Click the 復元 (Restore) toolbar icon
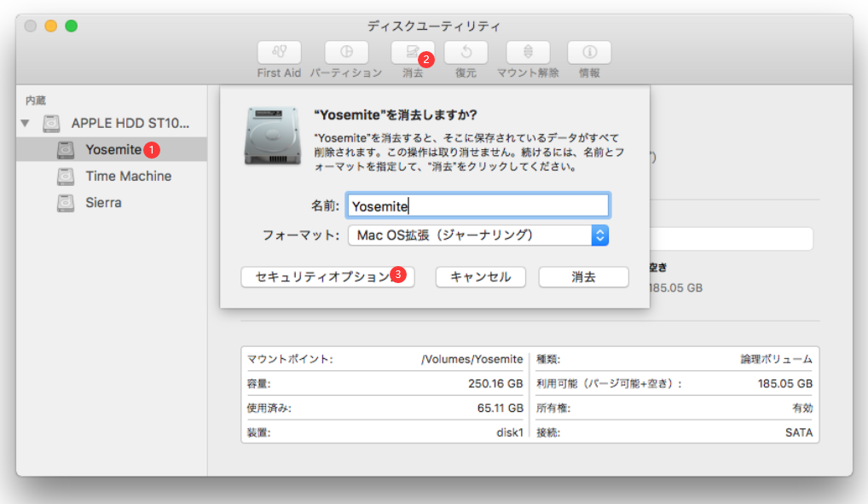868x504 pixels. (465, 53)
